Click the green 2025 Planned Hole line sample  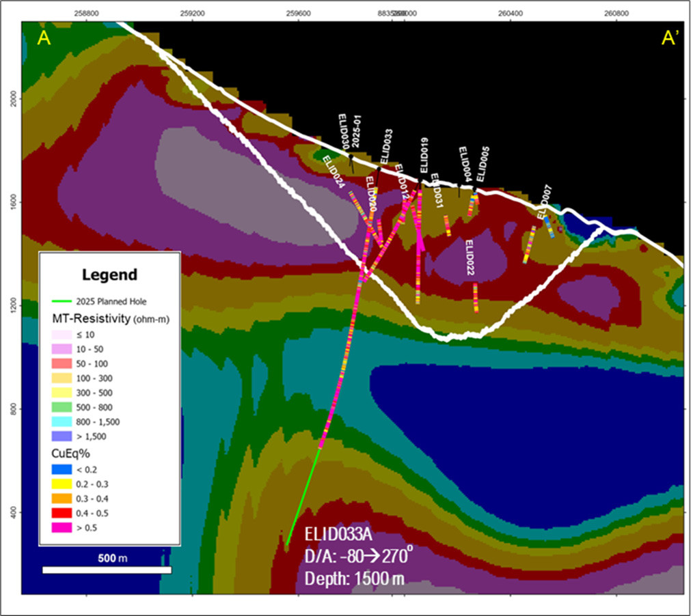click(62, 302)
